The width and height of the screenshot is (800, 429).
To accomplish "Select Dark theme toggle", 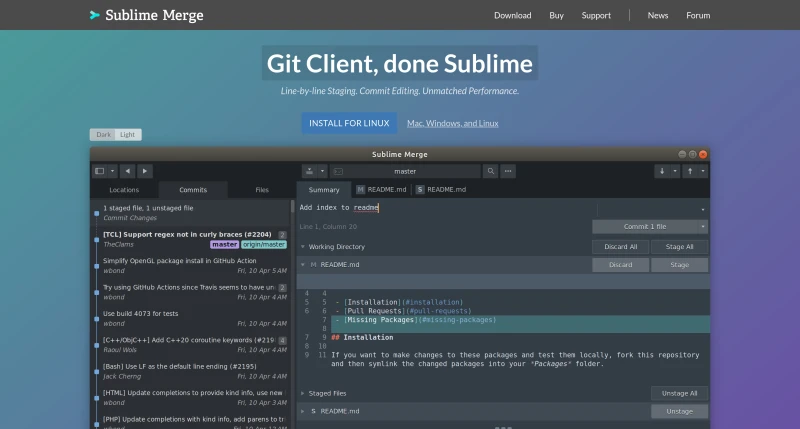I will coord(103,135).
